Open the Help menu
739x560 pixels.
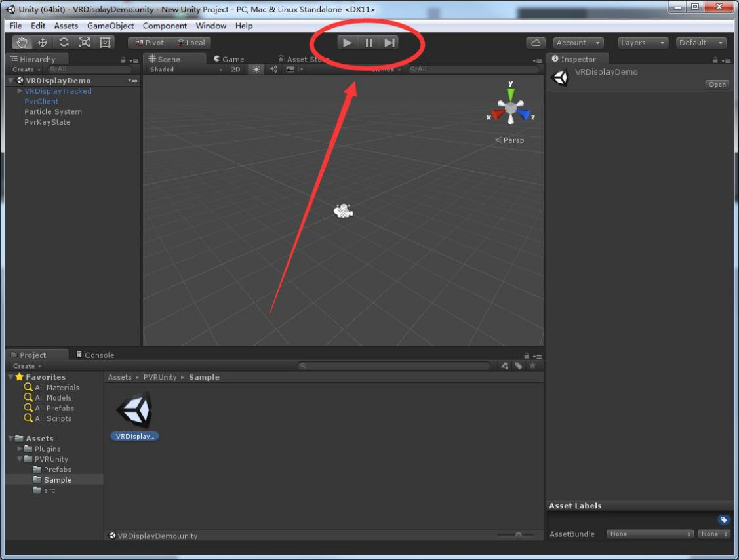click(244, 26)
